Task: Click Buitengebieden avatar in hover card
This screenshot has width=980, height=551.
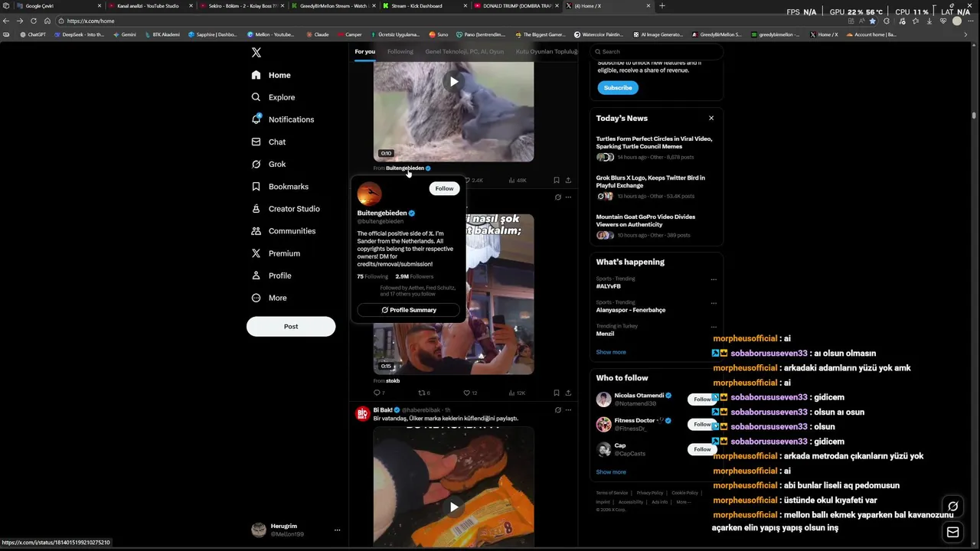Action: click(369, 194)
